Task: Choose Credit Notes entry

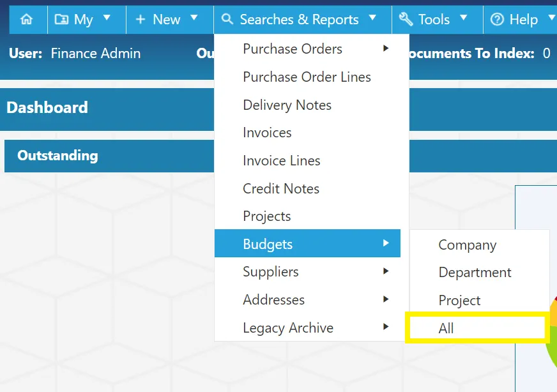Action: click(x=308, y=188)
